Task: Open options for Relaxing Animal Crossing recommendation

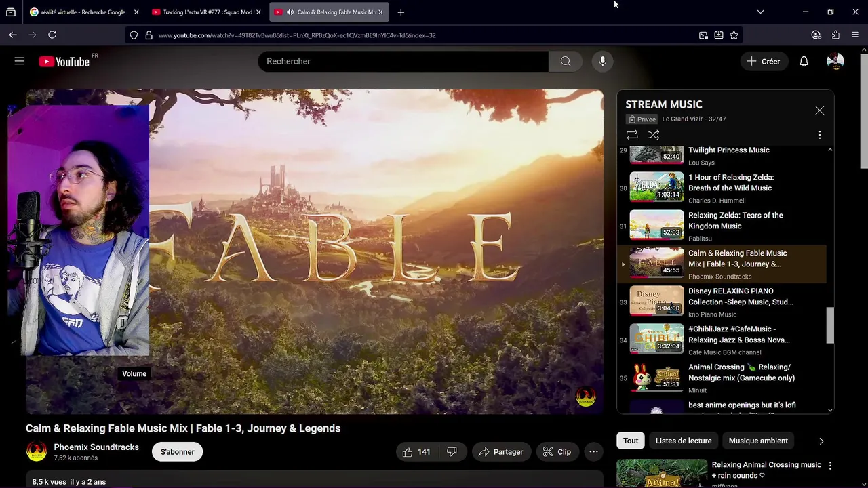Action: (x=830, y=466)
